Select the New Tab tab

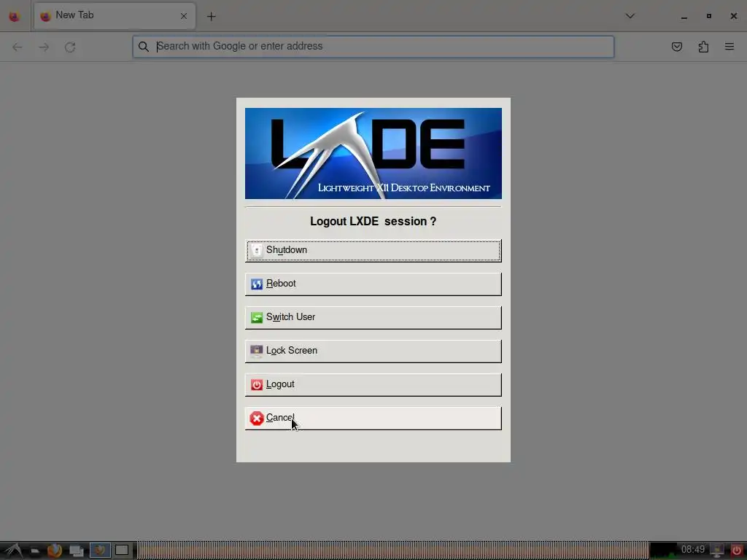(x=115, y=16)
